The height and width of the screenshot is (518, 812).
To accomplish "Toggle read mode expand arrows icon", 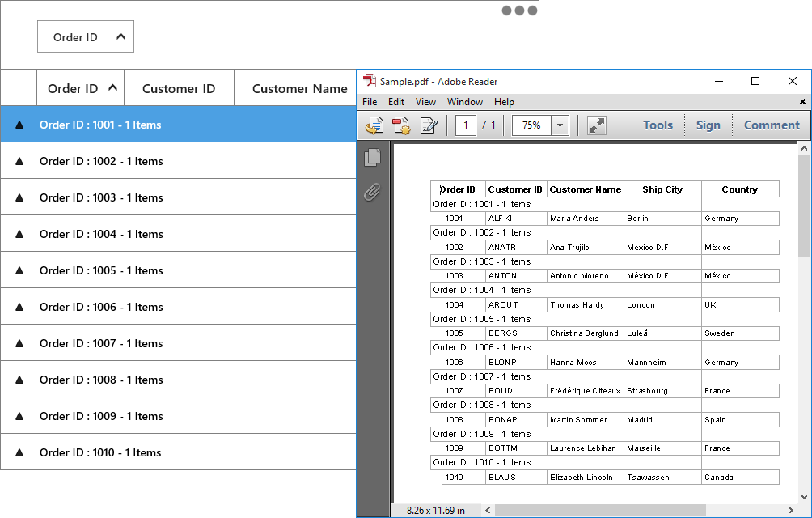I will tap(597, 125).
